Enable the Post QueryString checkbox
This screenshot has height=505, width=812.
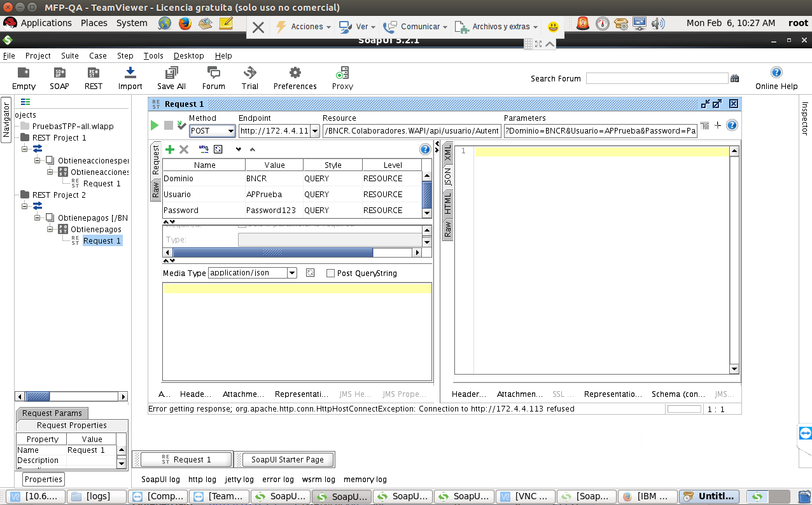pyautogui.click(x=330, y=273)
